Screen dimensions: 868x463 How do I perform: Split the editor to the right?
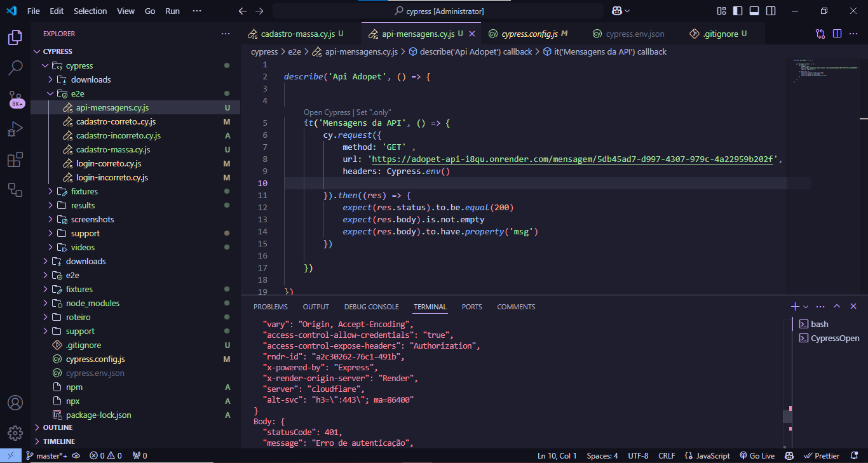click(837, 34)
